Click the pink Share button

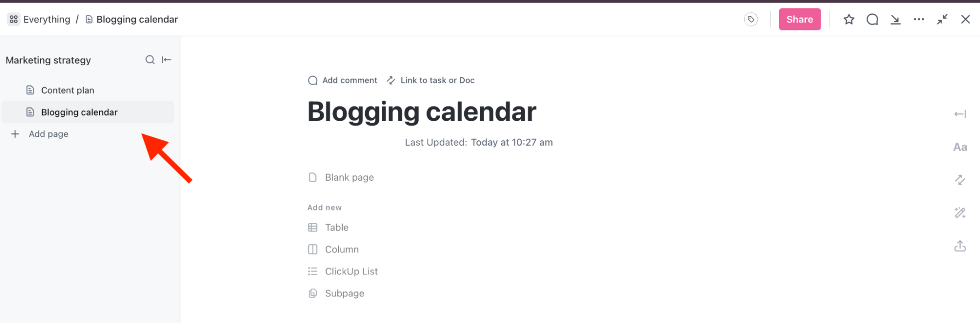click(800, 19)
